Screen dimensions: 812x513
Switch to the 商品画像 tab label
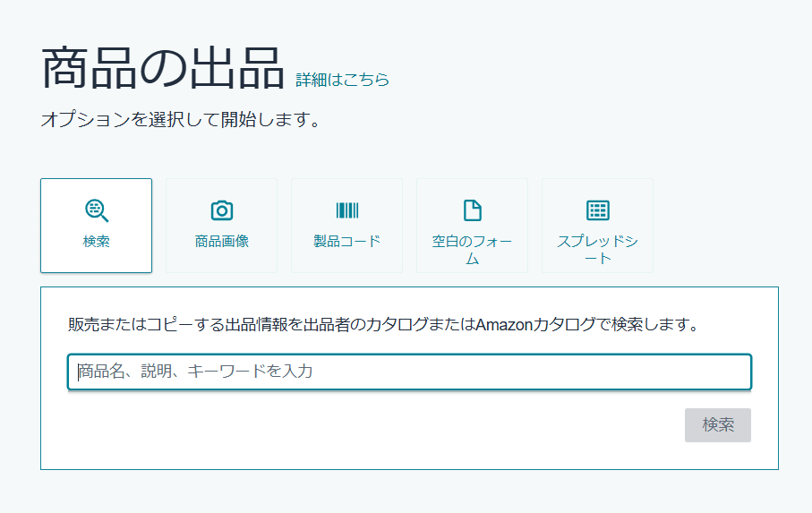coord(222,241)
